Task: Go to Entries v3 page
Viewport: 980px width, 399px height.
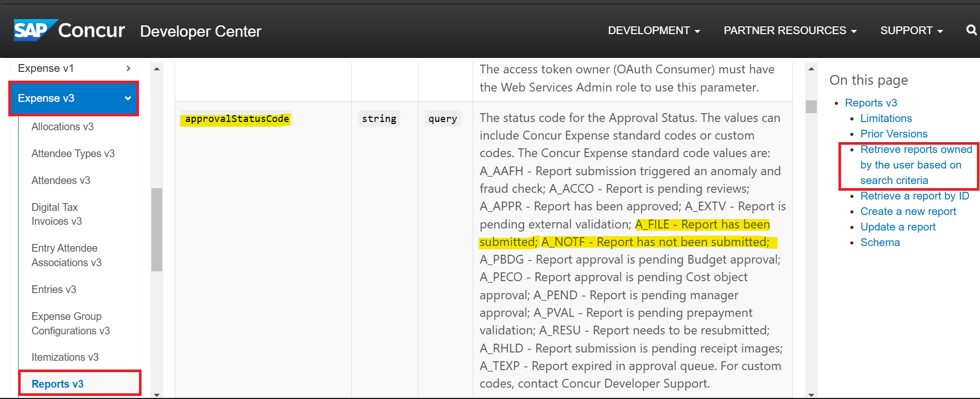Action: 54,289
